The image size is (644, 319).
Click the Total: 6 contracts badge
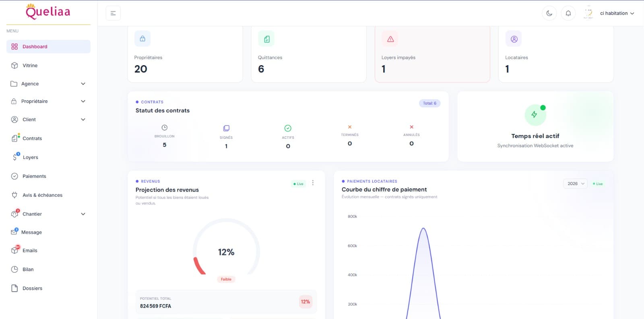429,103
